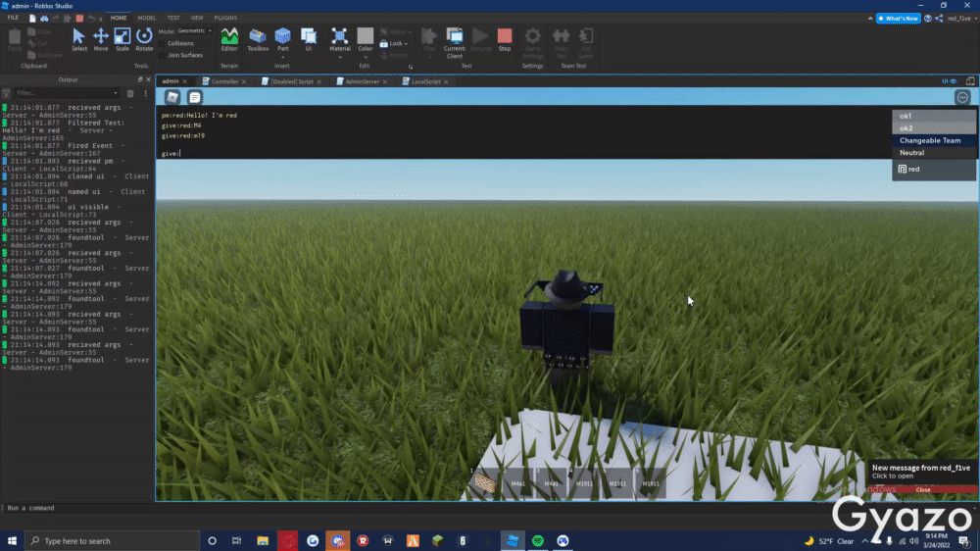This screenshot has height=551, width=980.
Task: Switch to the TEST ribbon tab
Action: (x=173, y=18)
